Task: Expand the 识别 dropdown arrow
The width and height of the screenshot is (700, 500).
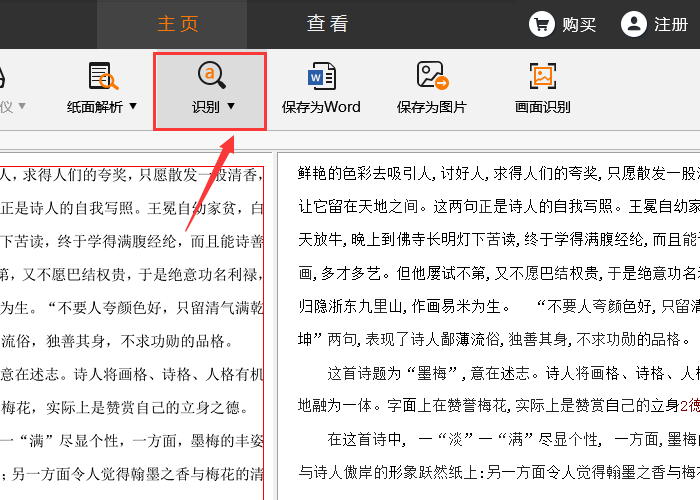Action: [231, 106]
